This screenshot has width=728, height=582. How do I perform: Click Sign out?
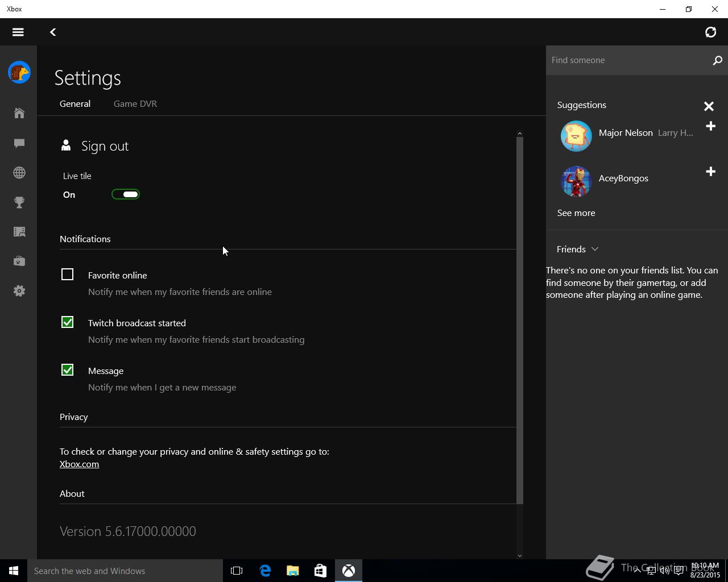[x=105, y=146]
